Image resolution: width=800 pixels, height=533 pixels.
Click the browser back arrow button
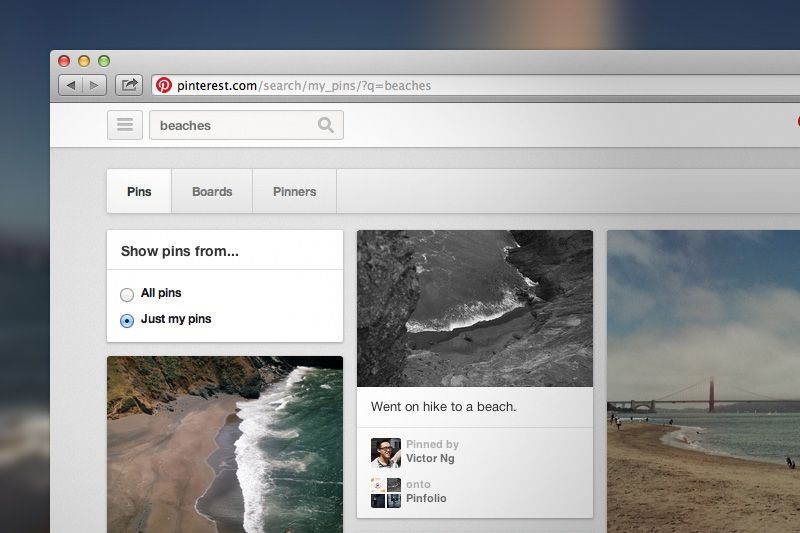(x=71, y=86)
